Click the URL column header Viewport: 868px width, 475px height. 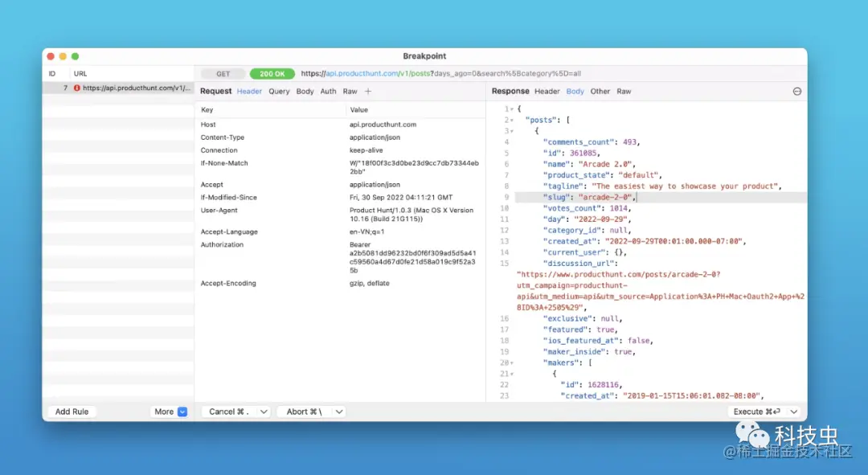(x=80, y=74)
